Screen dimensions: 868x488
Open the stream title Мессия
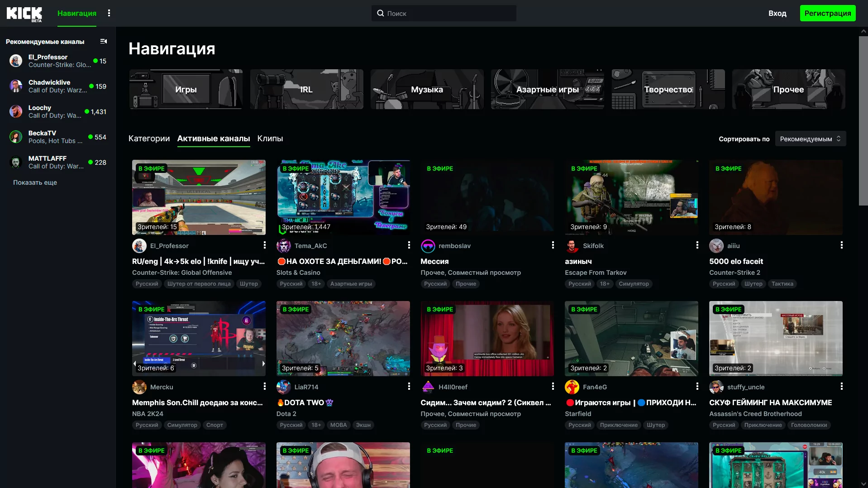(x=434, y=261)
